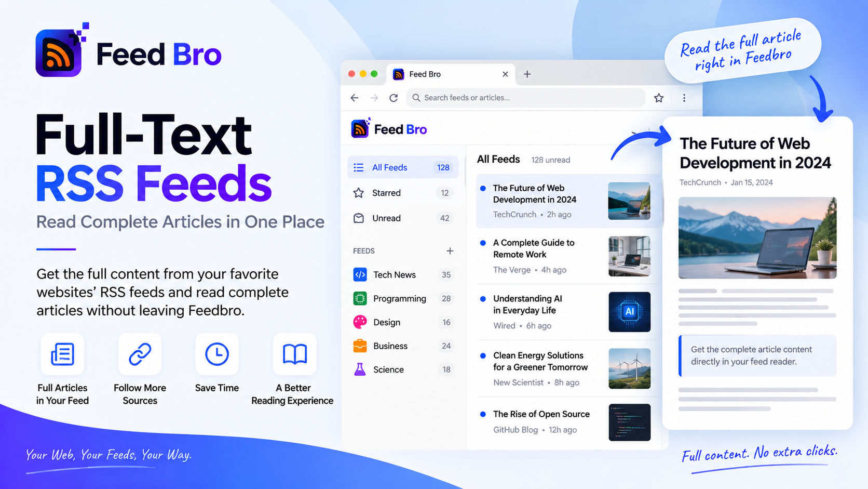
Task: Open the Starred items list
Action: coord(403,193)
